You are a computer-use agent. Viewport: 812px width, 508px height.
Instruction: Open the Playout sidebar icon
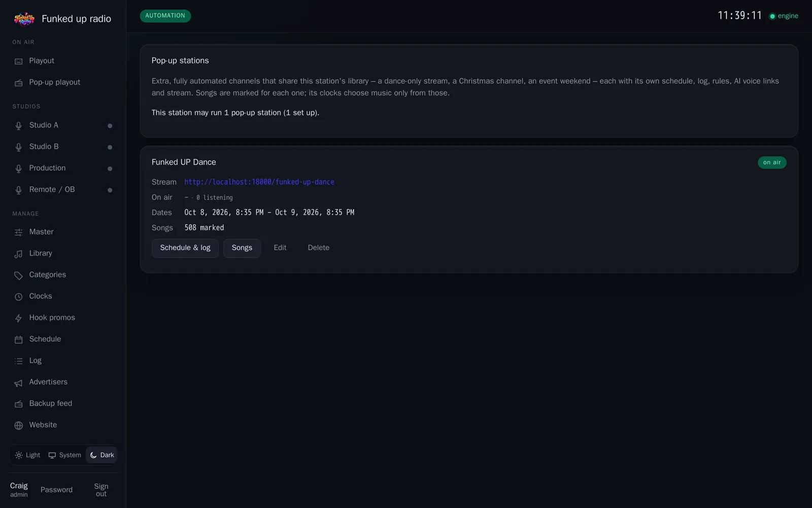point(18,61)
